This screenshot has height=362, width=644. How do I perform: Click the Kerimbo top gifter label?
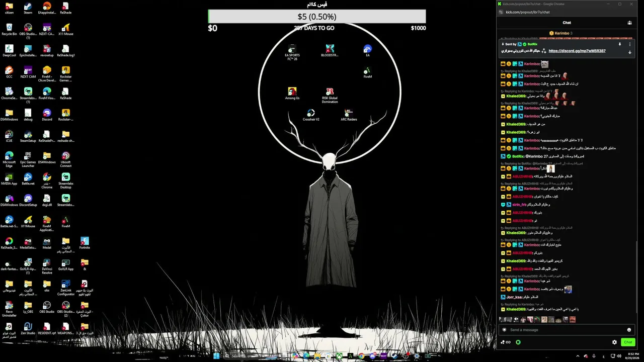(x=561, y=33)
